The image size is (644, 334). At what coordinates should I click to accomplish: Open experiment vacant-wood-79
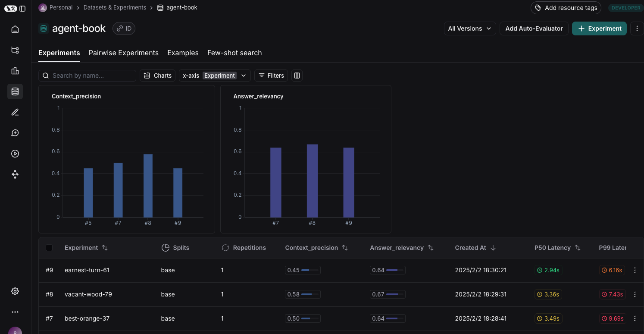click(x=88, y=294)
